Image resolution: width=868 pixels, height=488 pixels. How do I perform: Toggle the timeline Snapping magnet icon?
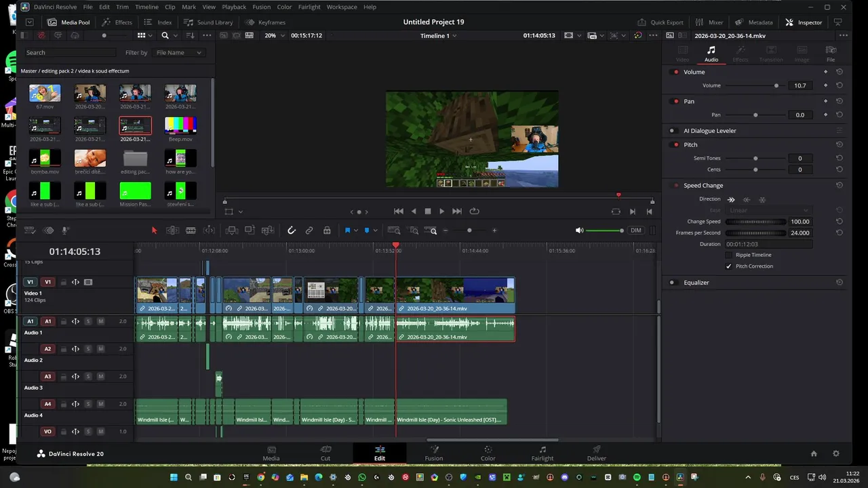point(292,230)
